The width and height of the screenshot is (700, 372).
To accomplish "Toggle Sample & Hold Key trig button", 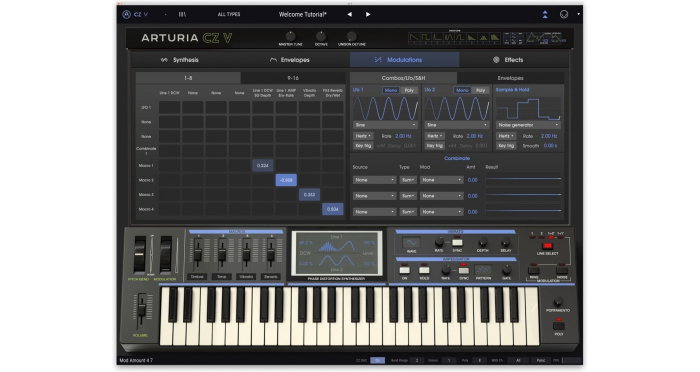I will click(x=506, y=146).
